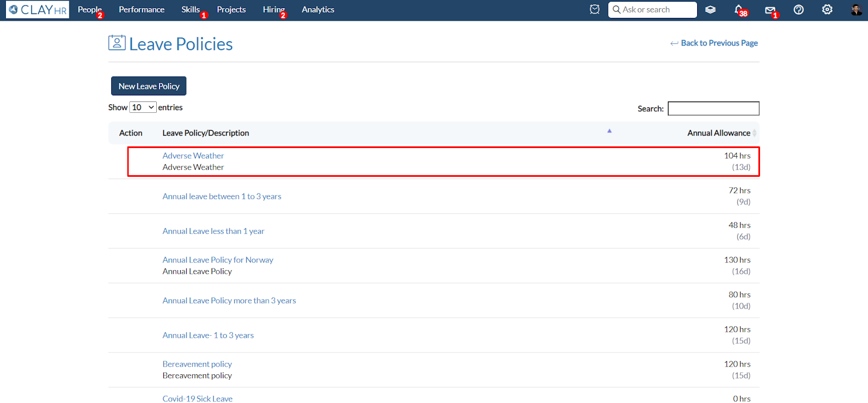Open Annual Leave Policy for Norway
The width and height of the screenshot is (868, 403).
point(218,260)
